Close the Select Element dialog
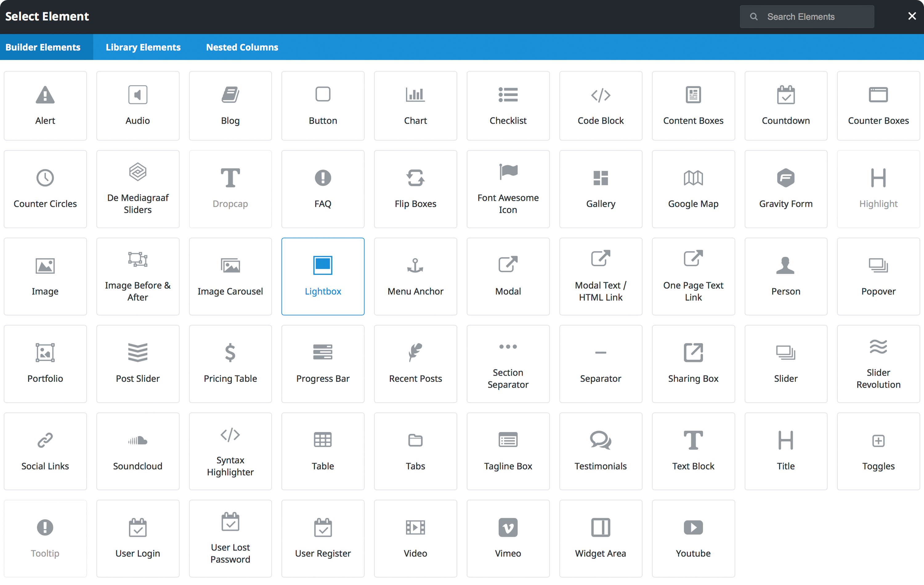This screenshot has height=585, width=924. point(912,16)
